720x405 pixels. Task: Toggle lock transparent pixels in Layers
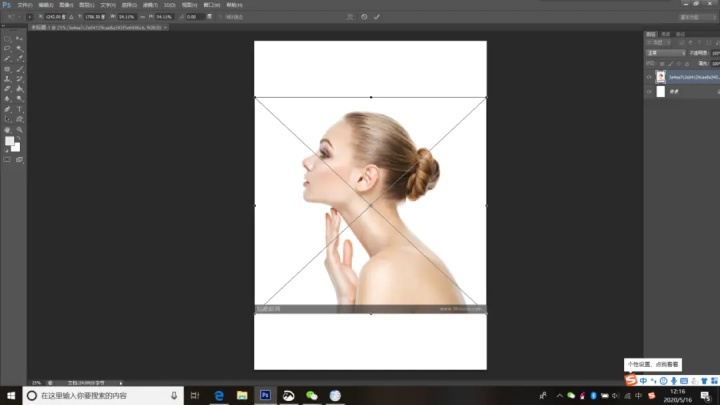662,64
